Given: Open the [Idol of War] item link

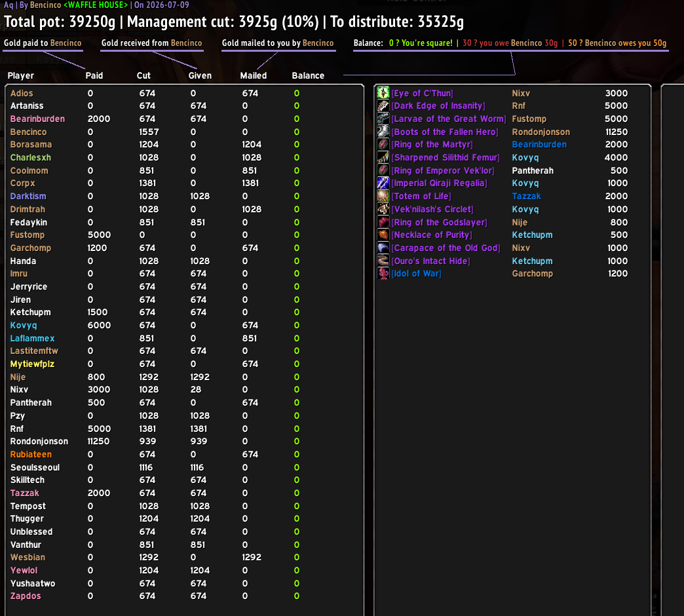Looking at the screenshot, I should 417,273.
